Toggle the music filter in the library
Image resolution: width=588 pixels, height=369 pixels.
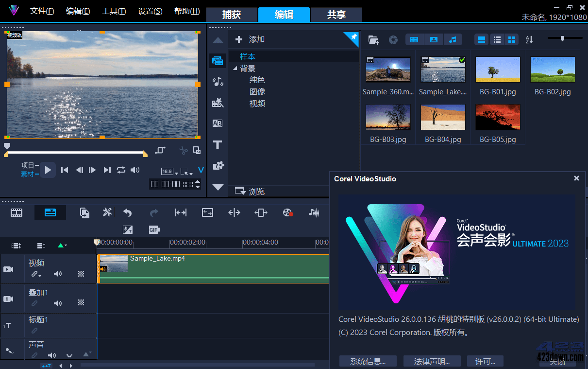pos(453,39)
